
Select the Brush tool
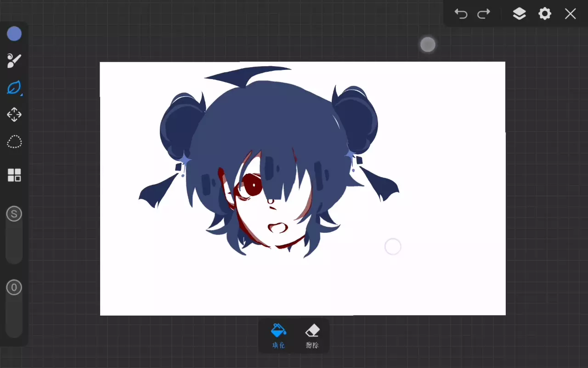pos(14,60)
